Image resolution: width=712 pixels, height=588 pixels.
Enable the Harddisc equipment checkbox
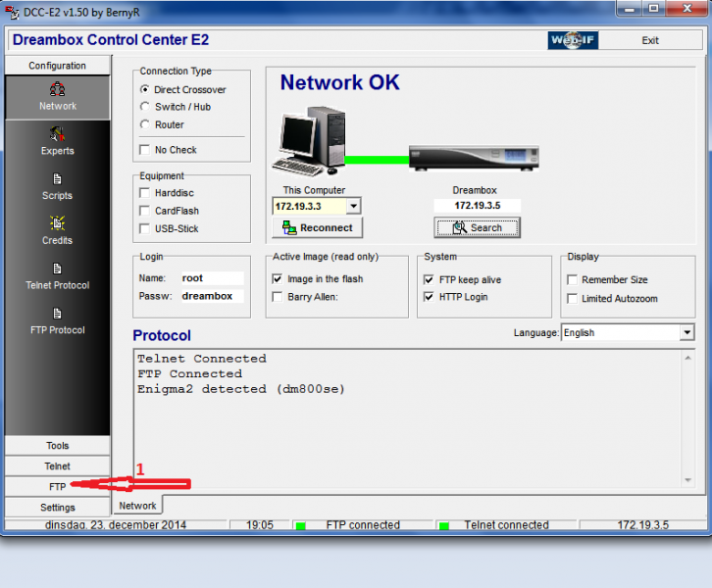[x=146, y=193]
